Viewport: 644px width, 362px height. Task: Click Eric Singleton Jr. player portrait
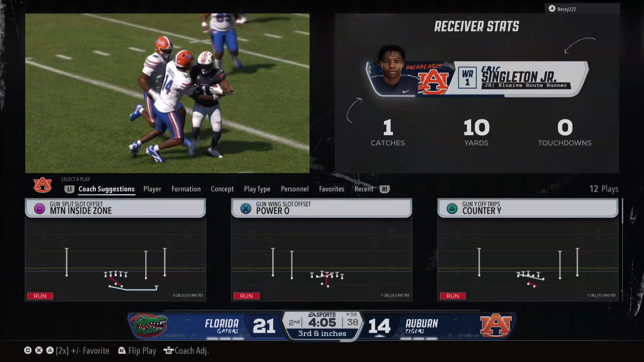(392, 70)
